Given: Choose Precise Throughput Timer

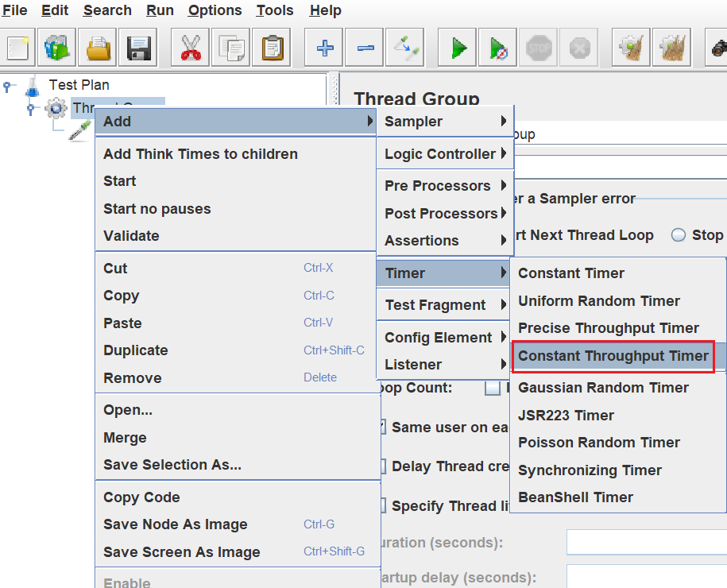Looking at the screenshot, I should pos(617,328).
